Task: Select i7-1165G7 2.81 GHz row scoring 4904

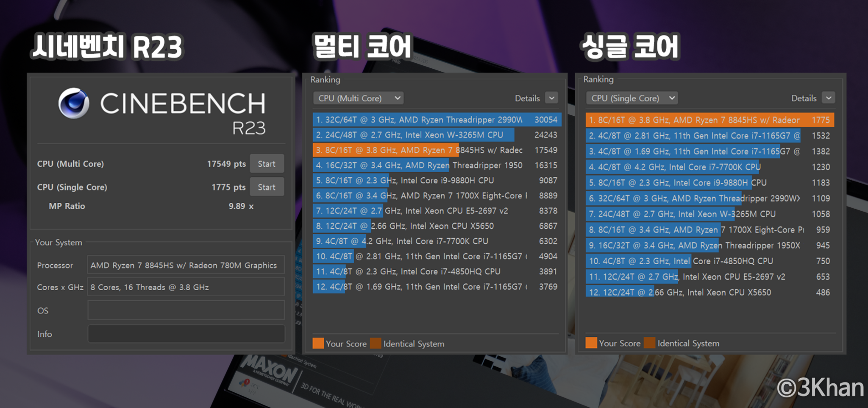Action: pos(437,256)
